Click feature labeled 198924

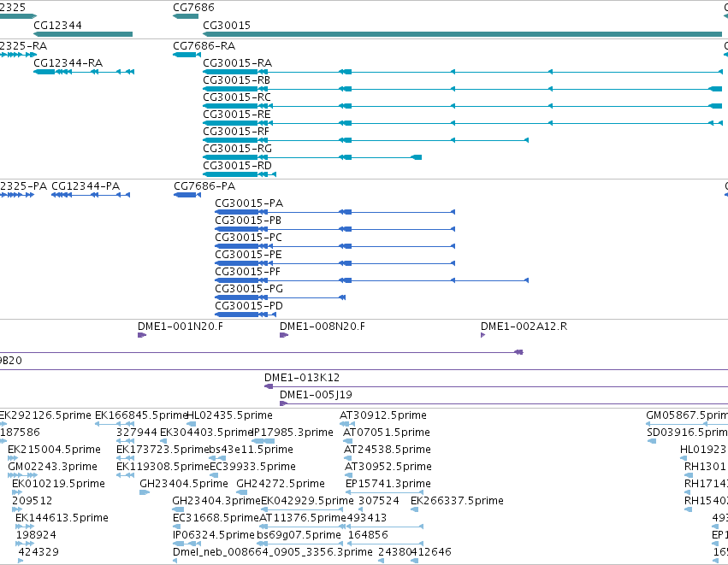(36, 535)
